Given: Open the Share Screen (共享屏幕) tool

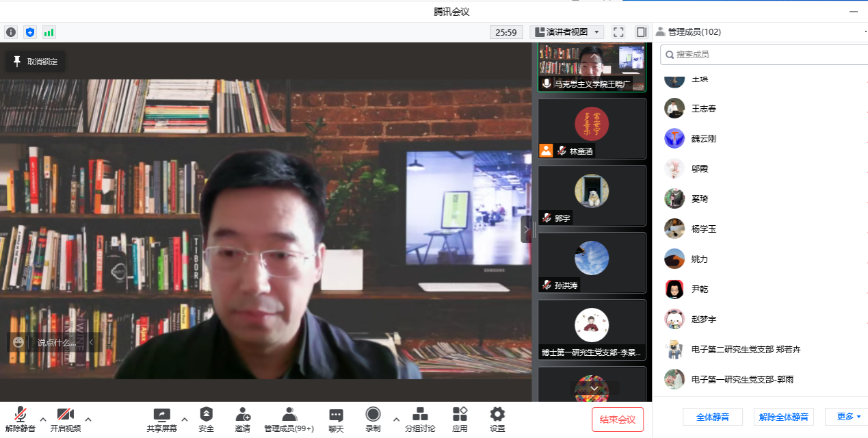Looking at the screenshot, I should click(x=161, y=419).
